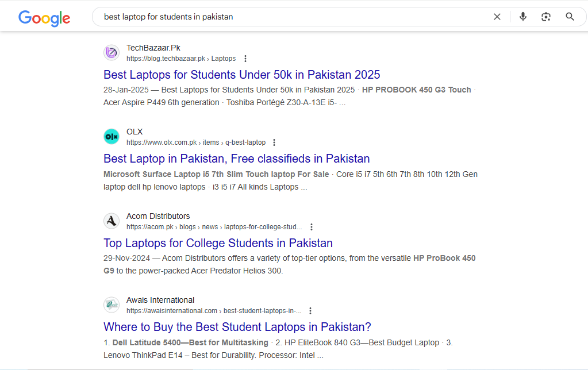The width and height of the screenshot is (588, 370).
Task: Open three-dot menu for OLX result
Action: click(274, 142)
